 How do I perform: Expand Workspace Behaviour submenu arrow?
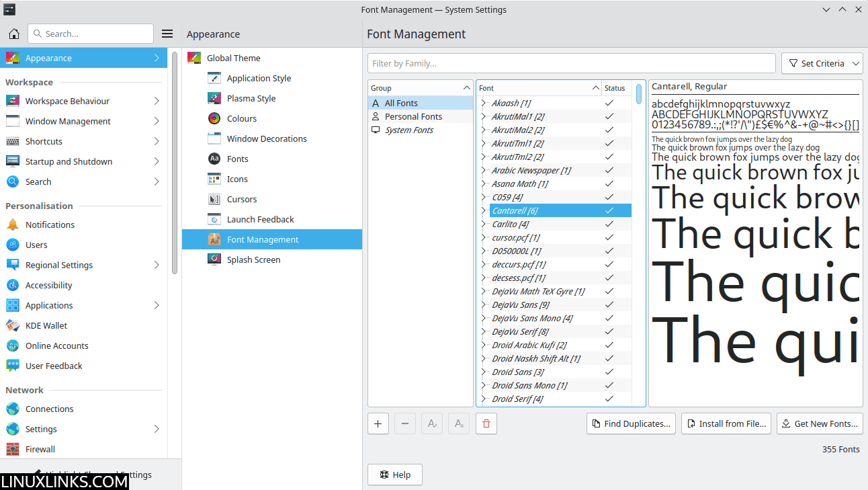[x=157, y=101]
